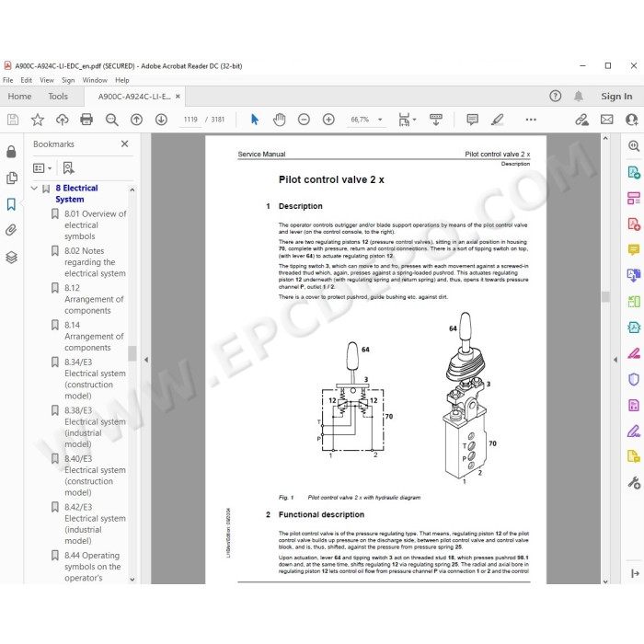644x644 pixels.
Task: Show more tools with the ellipsis
Action: coord(531,120)
